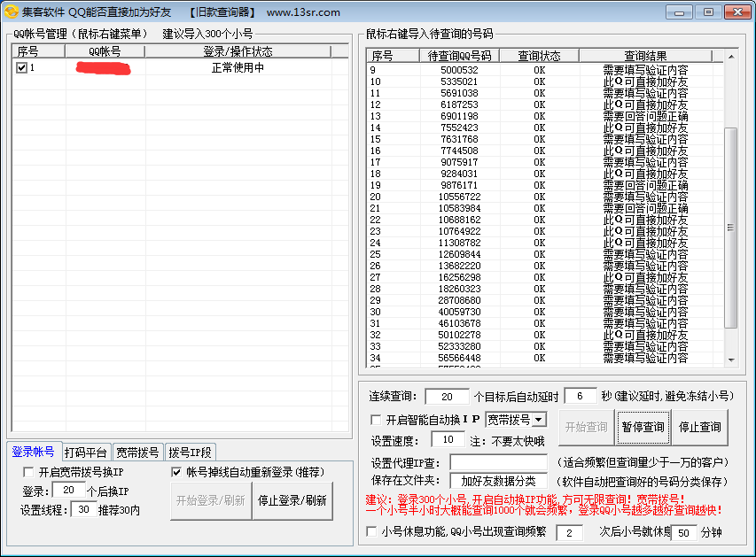Enable 开启智能自动换IP checkbox
The height and width of the screenshot is (557, 756).
tap(376, 420)
